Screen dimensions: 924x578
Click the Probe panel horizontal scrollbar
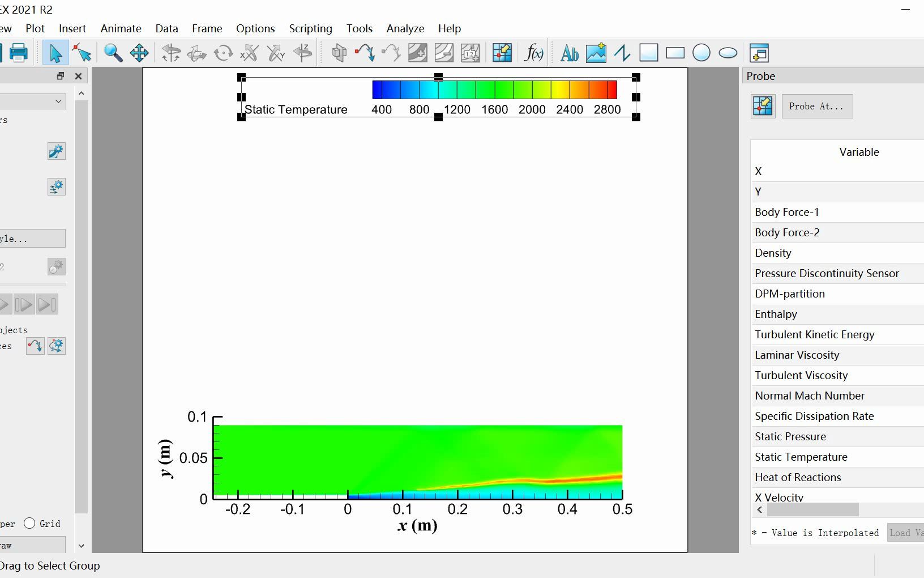click(x=813, y=509)
